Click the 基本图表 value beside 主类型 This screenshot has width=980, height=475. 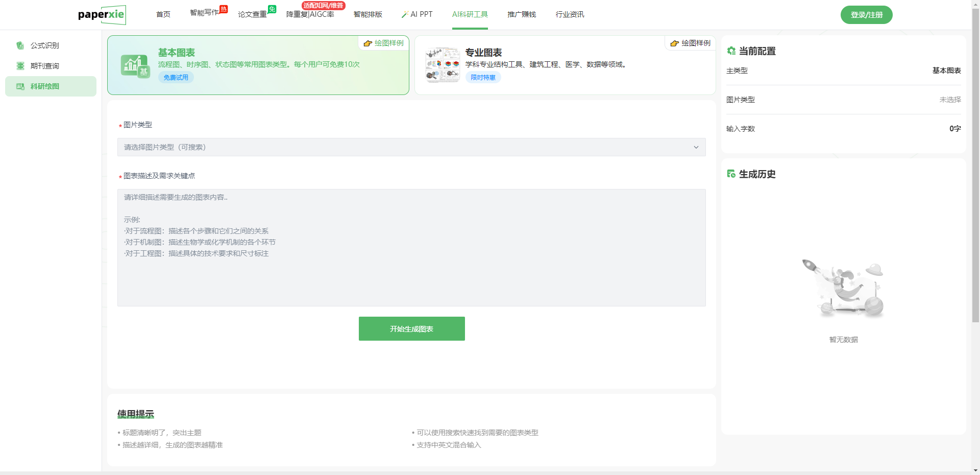pos(946,70)
